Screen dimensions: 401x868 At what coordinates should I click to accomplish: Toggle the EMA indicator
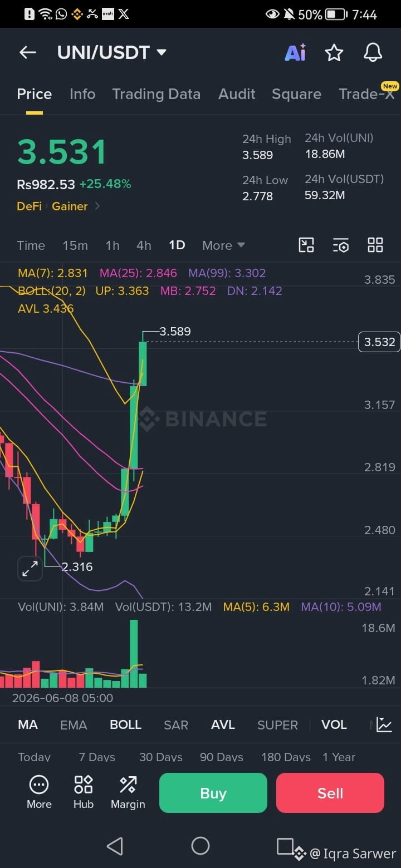(x=74, y=724)
